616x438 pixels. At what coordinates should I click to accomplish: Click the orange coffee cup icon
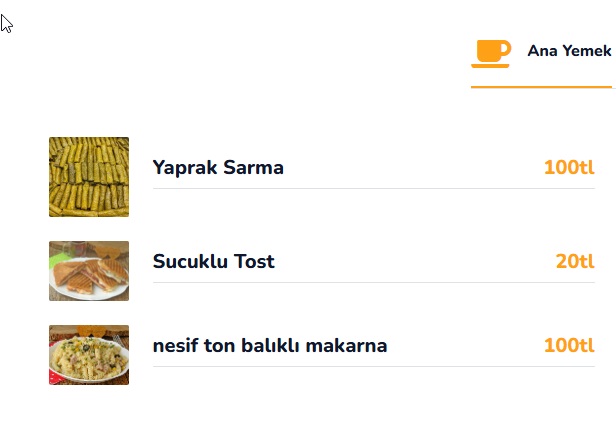tap(491, 52)
